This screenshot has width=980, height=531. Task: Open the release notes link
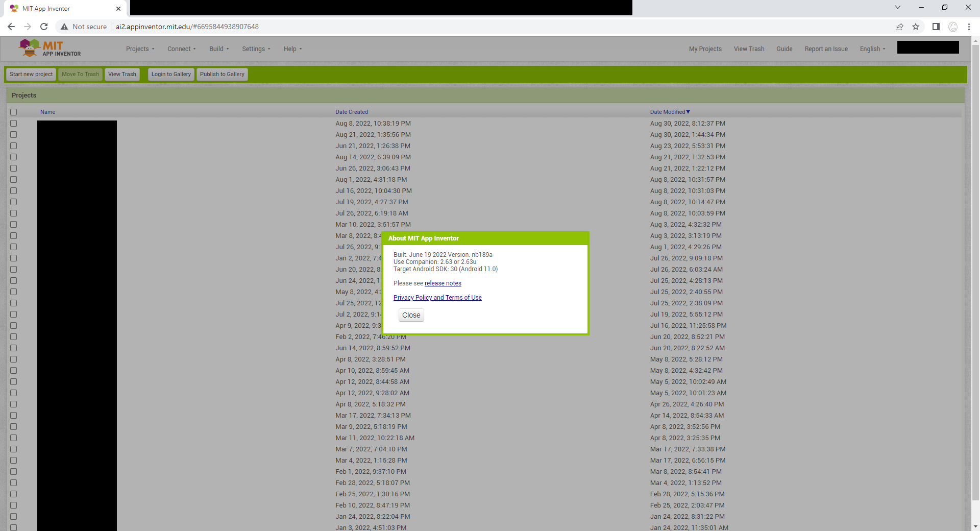(x=442, y=283)
